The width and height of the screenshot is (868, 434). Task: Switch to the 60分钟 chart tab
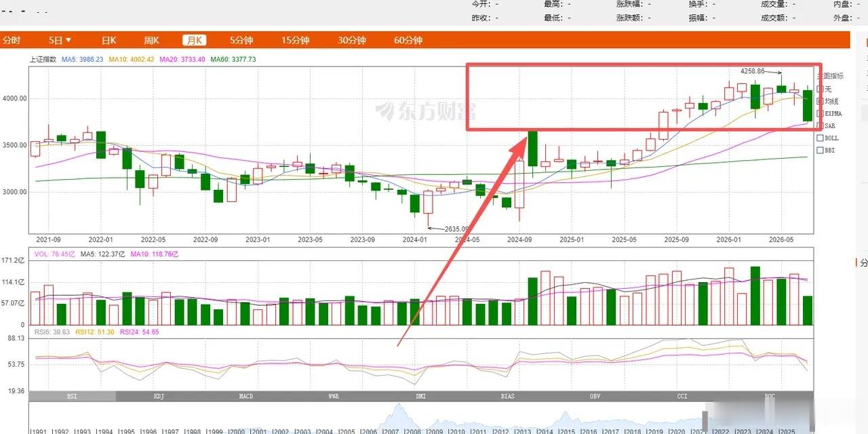408,40
